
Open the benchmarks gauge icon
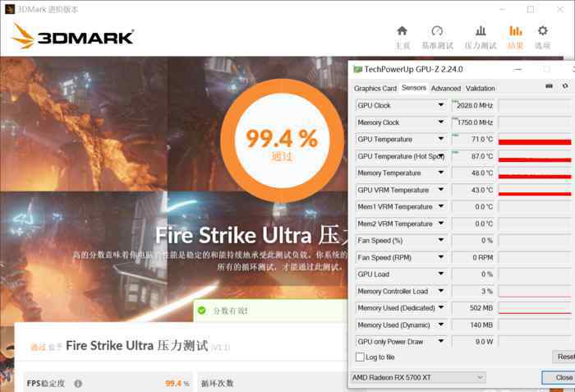pos(437,31)
